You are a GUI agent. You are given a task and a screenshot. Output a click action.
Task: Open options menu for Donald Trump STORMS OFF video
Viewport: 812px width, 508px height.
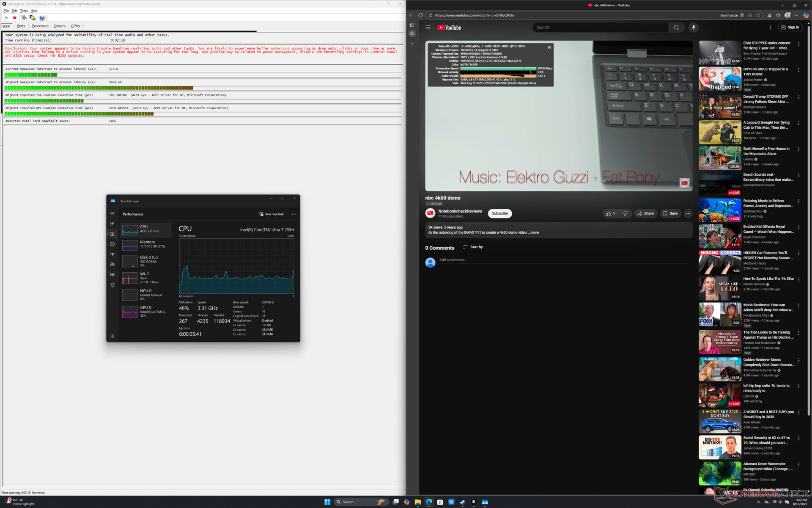click(798, 97)
